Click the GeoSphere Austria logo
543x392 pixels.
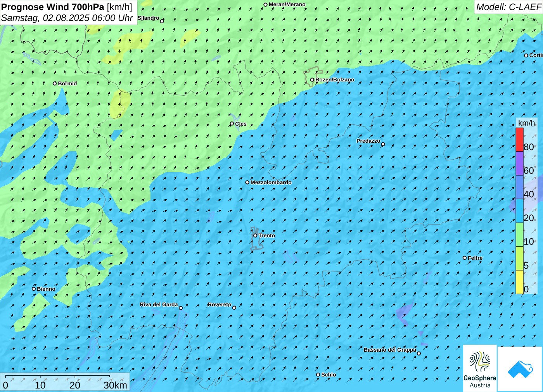(x=480, y=368)
